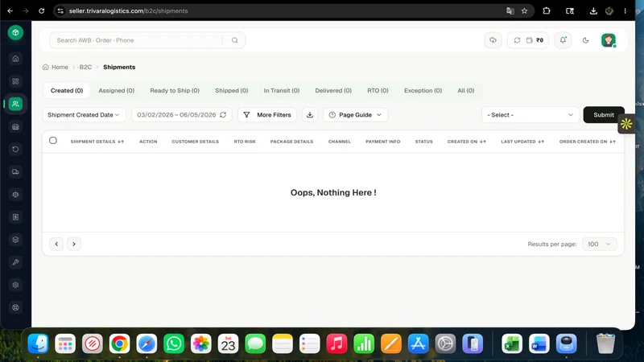Open the billing document icon in sidebar
Viewport: 644px width, 362px height.
[x=15, y=217]
